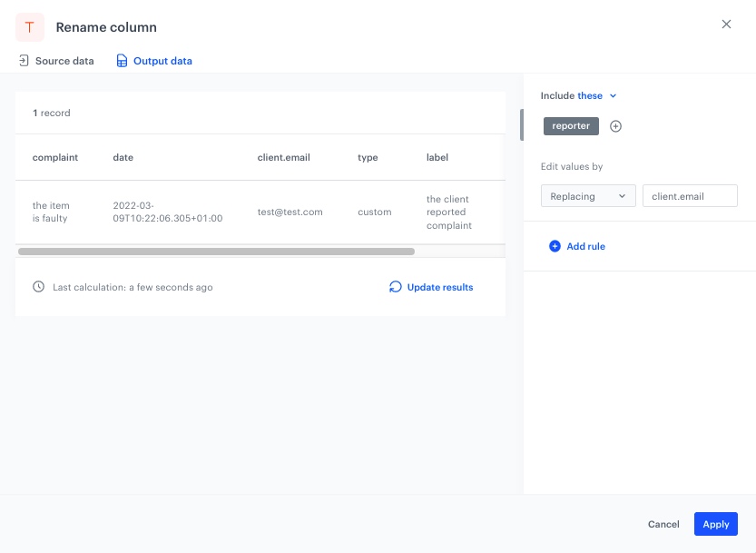
Task: Select the reporter column tag
Action: (x=571, y=126)
